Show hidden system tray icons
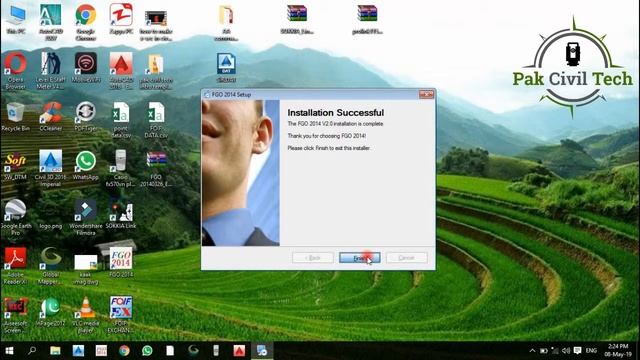Screen dimensions: 640x360 tap(532, 351)
